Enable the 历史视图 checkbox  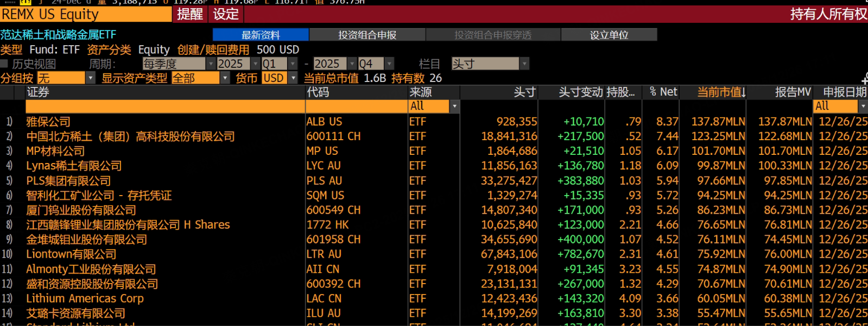pos(4,64)
